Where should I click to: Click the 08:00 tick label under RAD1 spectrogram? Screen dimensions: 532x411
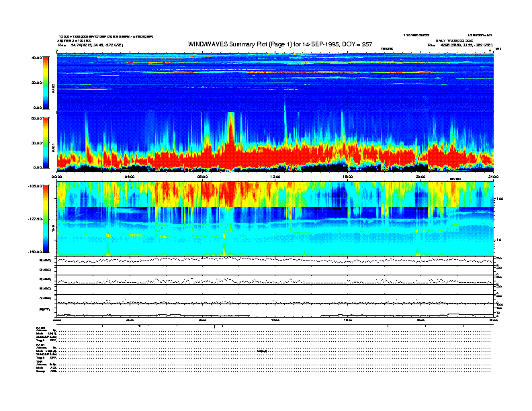pos(202,177)
